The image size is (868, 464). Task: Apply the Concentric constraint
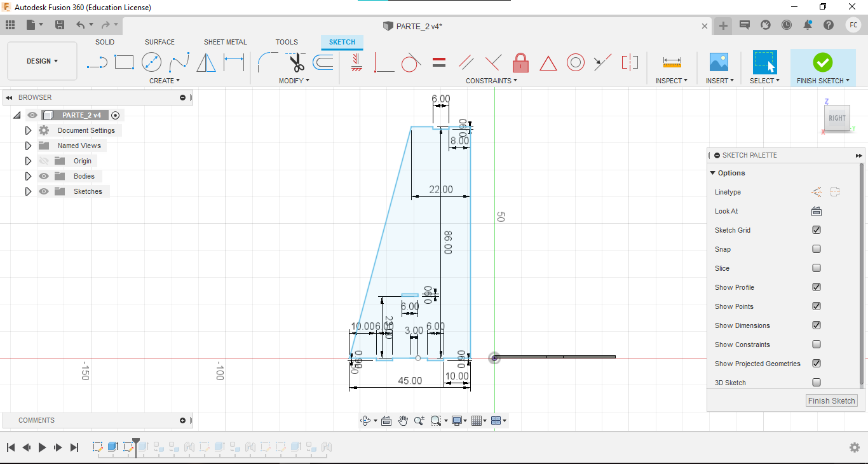[x=575, y=62]
